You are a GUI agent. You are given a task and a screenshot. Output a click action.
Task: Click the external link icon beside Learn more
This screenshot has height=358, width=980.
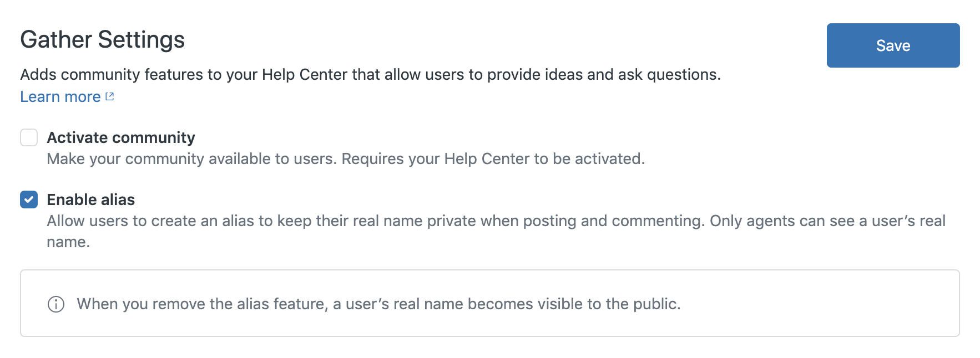click(x=109, y=95)
